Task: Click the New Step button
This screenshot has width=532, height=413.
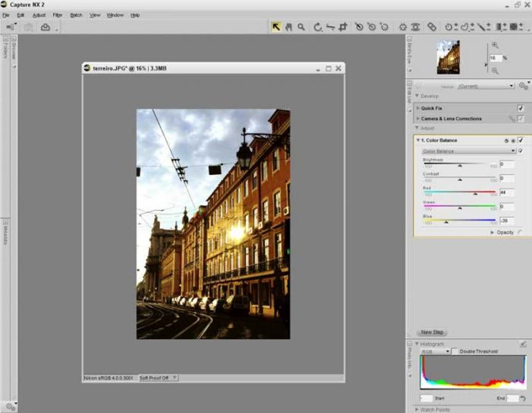Action: pos(432,332)
